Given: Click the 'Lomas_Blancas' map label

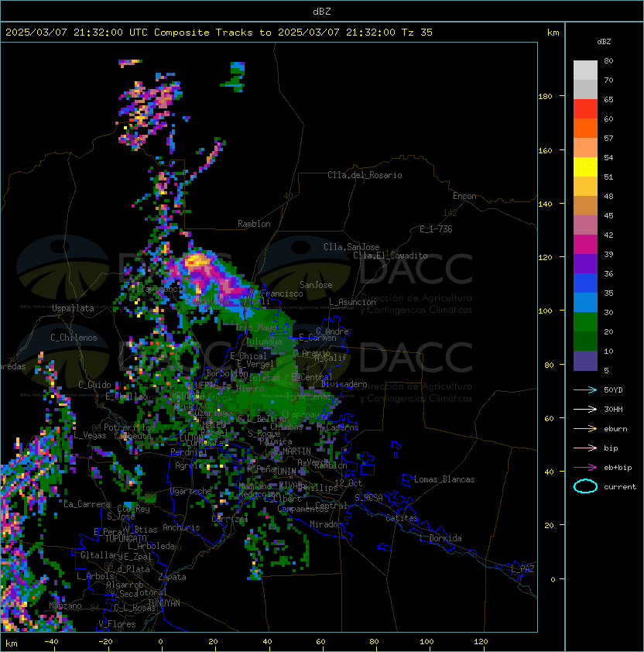Looking at the screenshot, I should point(444,479).
